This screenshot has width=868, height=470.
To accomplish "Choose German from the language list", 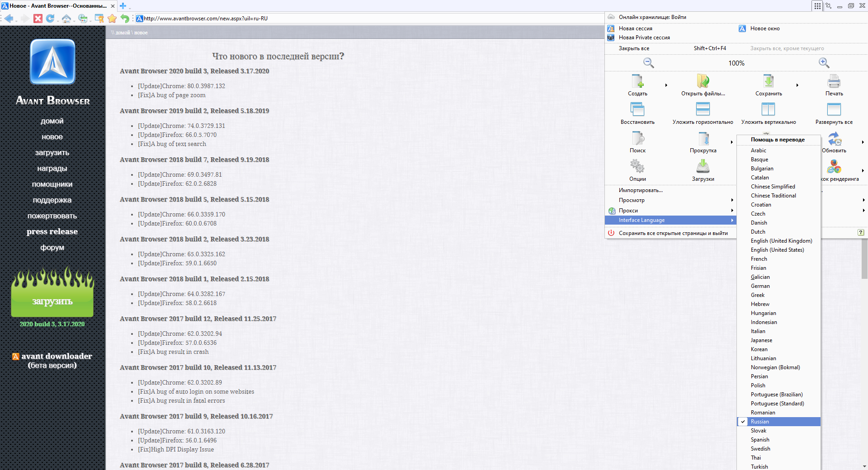I will coord(760,286).
